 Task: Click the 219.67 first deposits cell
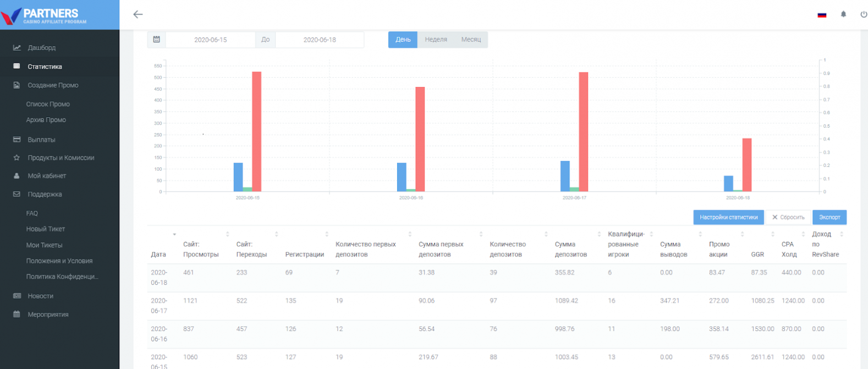coord(428,357)
